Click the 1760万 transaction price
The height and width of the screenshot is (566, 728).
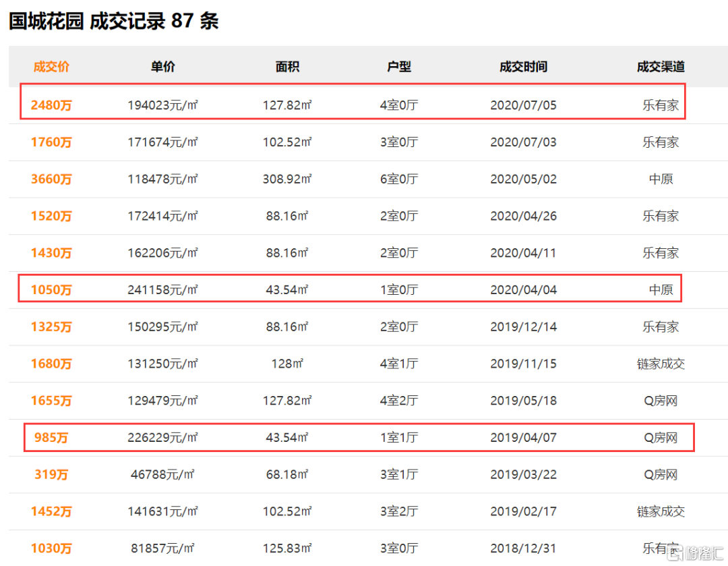click(51, 142)
